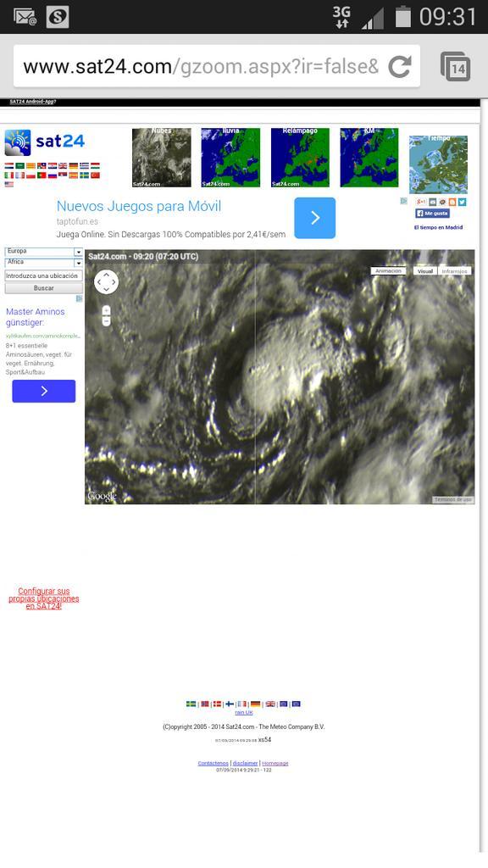Click 'Términos de uso' on map
Image resolution: width=488 pixels, height=868 pixels.
click(452, 499)
